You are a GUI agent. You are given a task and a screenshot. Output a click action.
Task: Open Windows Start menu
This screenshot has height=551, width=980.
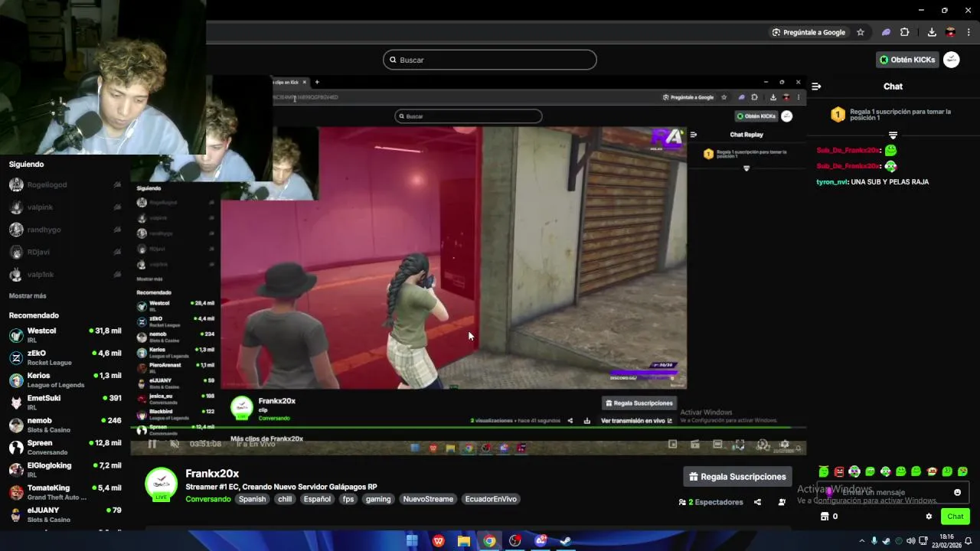click(412, 541)
